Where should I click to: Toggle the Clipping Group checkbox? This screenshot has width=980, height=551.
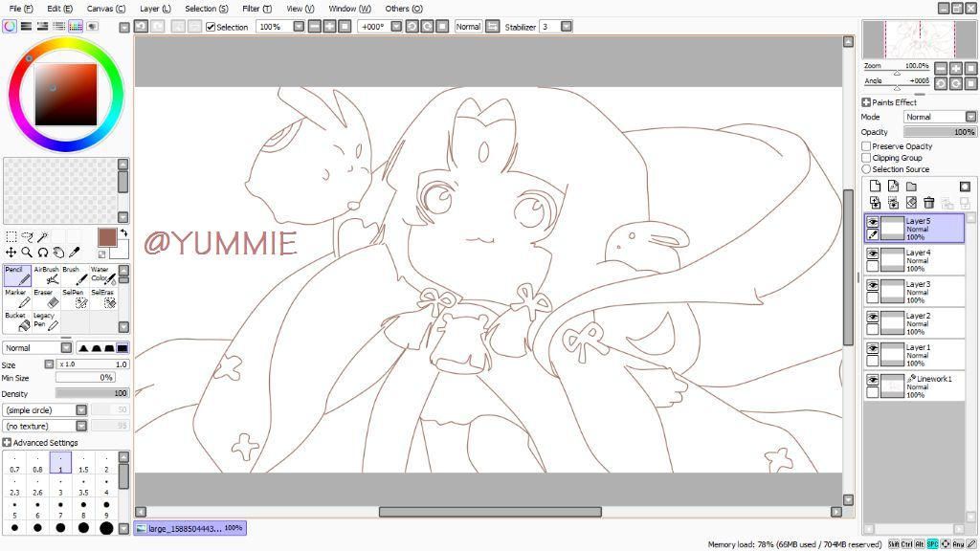[867, 158]
